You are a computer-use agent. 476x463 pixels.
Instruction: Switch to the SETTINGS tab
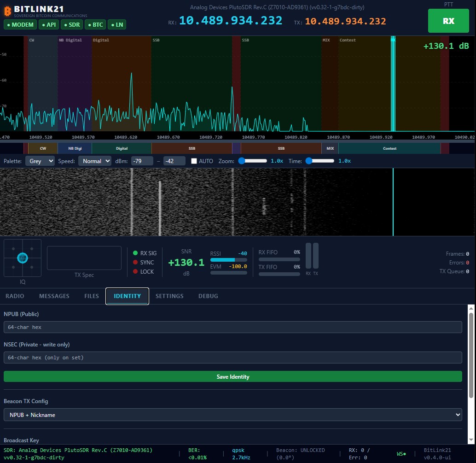tap(169, 296)
